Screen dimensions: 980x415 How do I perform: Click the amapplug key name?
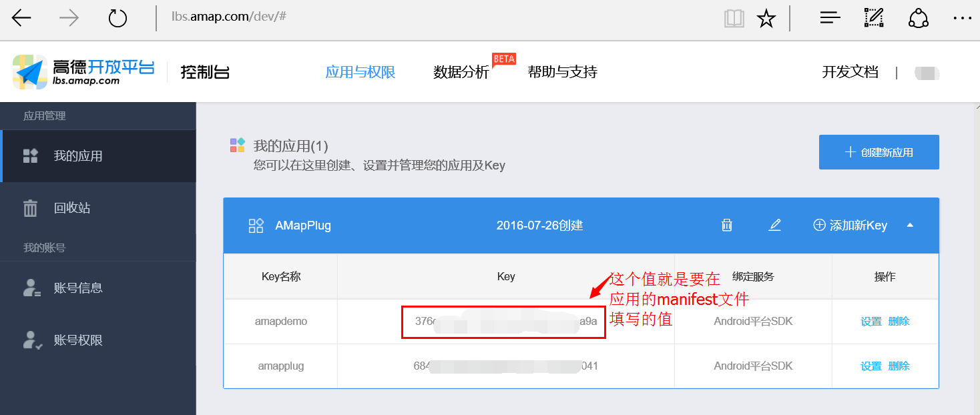pyautogui.click(x=281, y=366)
